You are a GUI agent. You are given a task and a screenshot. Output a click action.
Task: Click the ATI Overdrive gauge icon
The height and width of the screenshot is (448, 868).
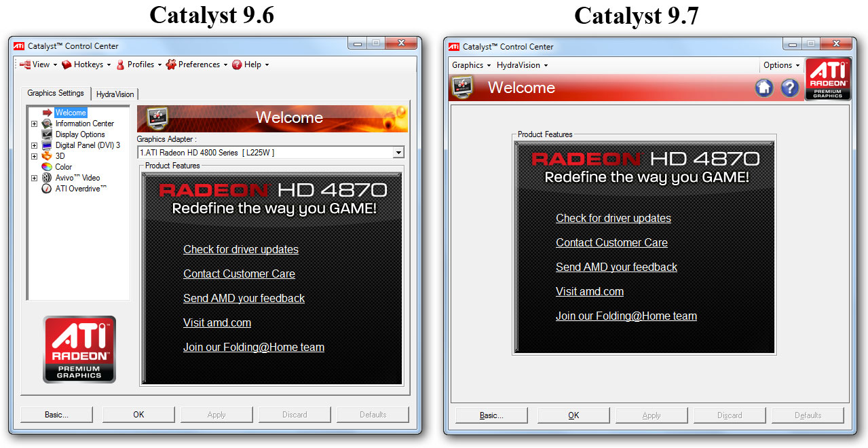click(47, 189)
